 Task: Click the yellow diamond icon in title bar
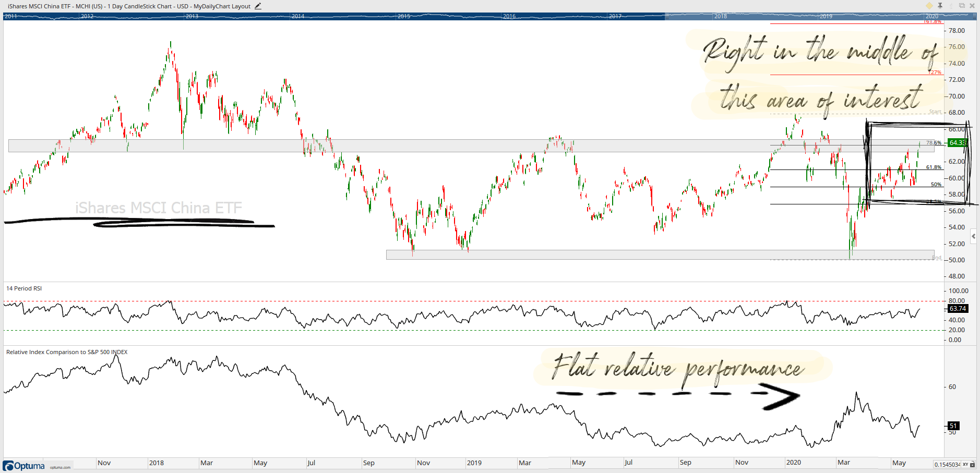point(929,6)
